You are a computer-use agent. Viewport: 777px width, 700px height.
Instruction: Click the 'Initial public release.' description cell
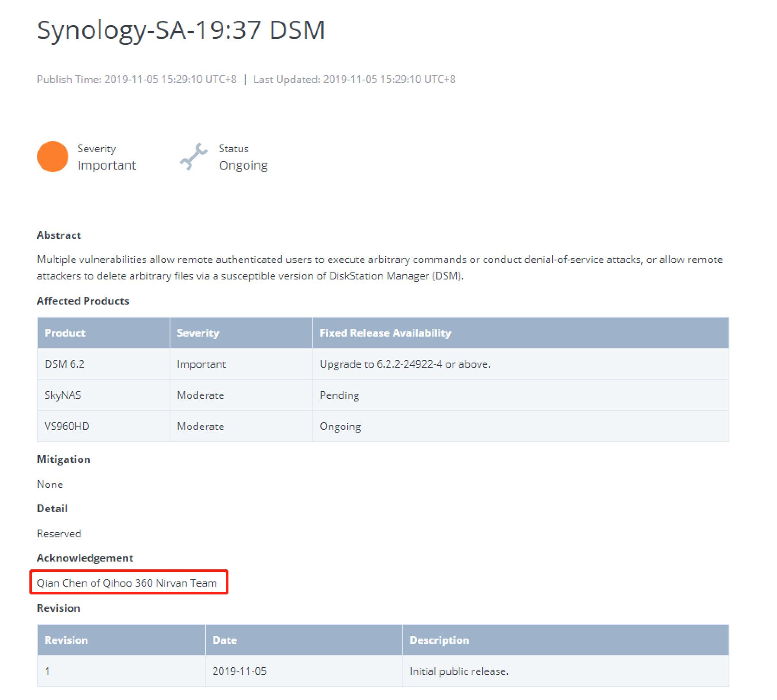click(459, 671)
